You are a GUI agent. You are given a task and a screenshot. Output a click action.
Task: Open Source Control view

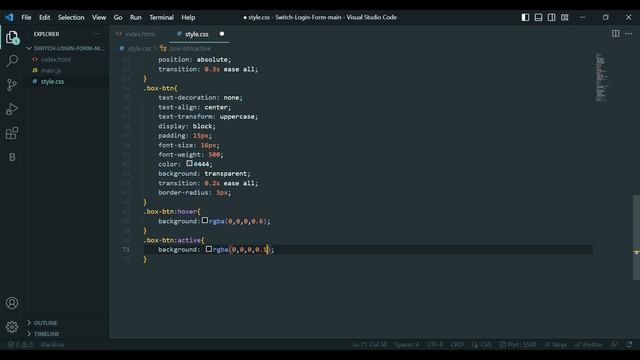(x=12, y=85)
